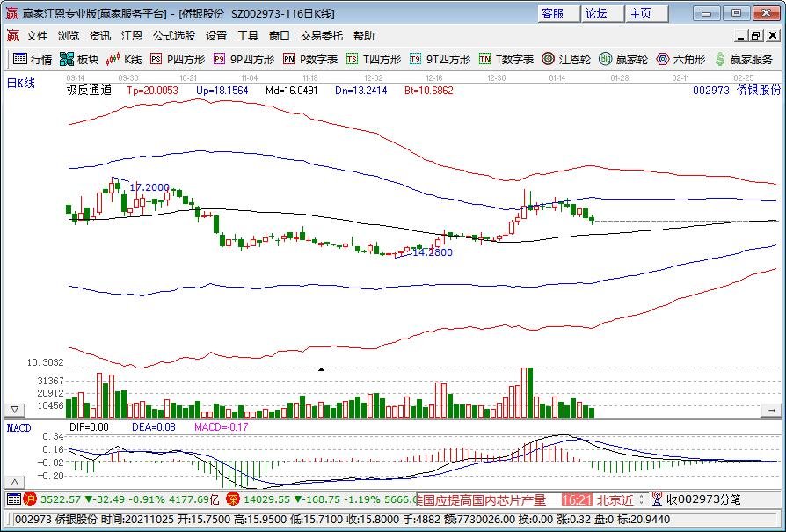Click the 深 Shenzhen index icon

pyautogui.click(x=233, y=499)
